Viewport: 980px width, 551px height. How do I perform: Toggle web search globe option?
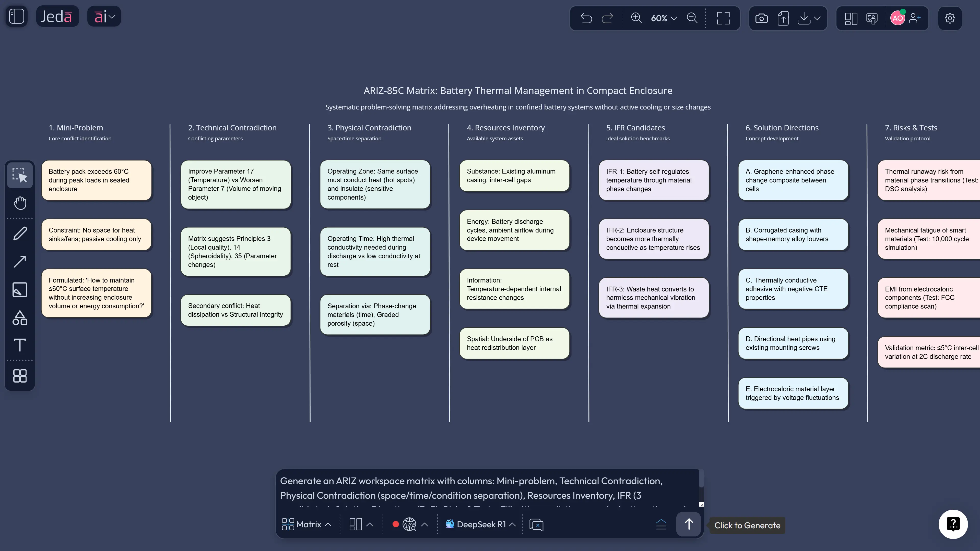click(409, 524)
